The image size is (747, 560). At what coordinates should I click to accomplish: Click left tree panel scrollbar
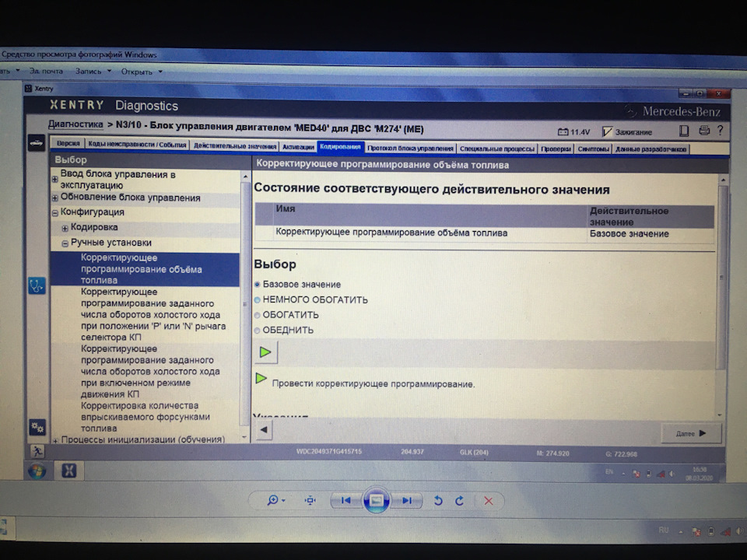point(245,305)
